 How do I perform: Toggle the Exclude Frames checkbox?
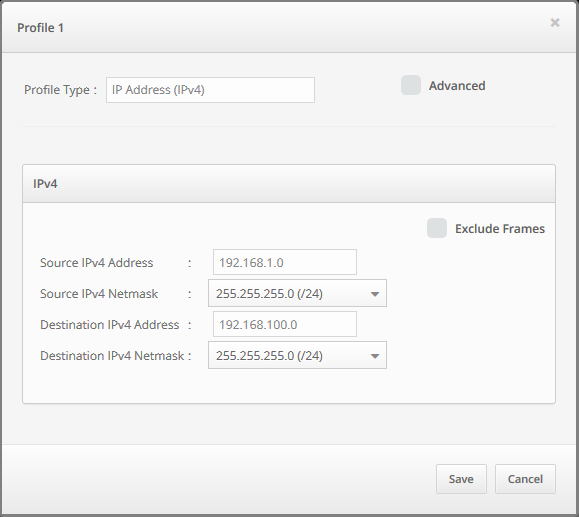437,228
